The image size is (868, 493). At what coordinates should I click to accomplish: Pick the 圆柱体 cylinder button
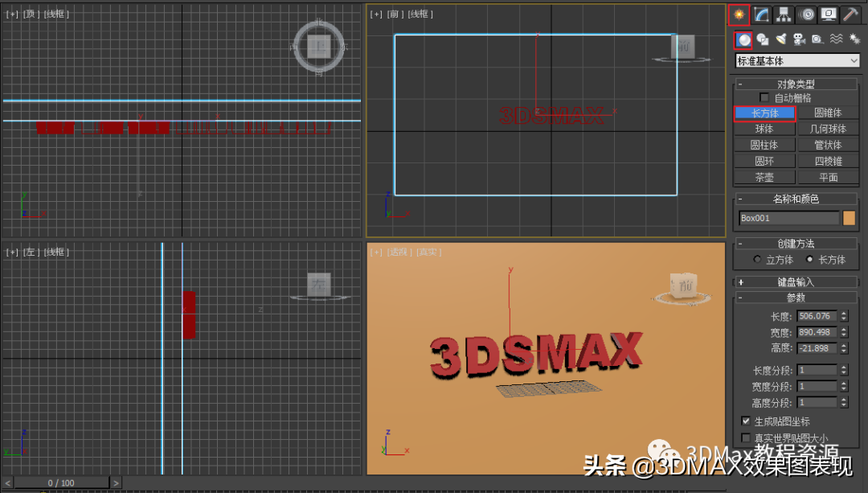[765, 145]
